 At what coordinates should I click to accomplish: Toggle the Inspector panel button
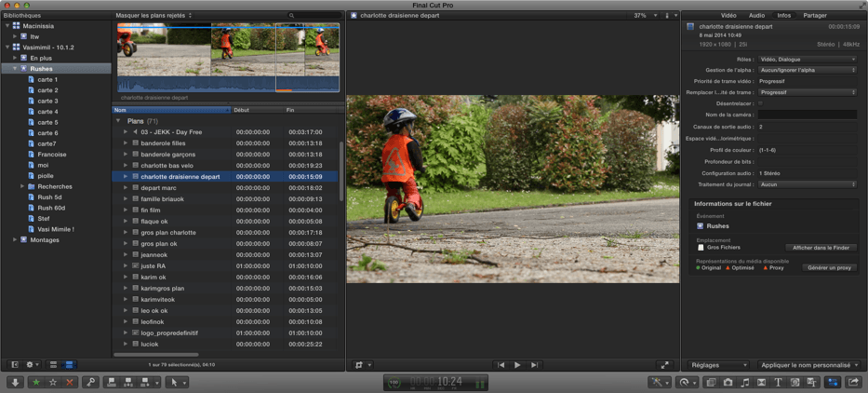pyautogui.click(x=833, y=382)
